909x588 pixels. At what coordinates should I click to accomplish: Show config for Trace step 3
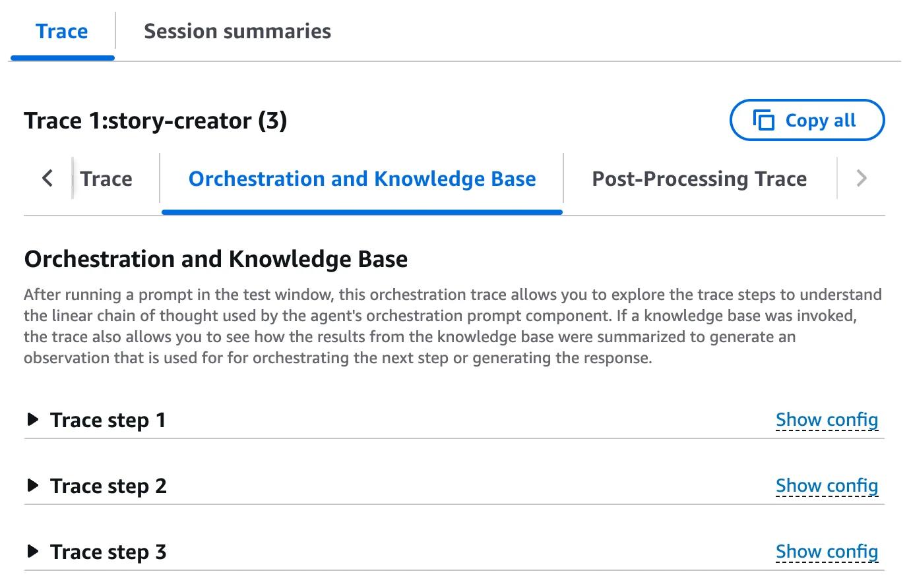[x=827, y=551]
